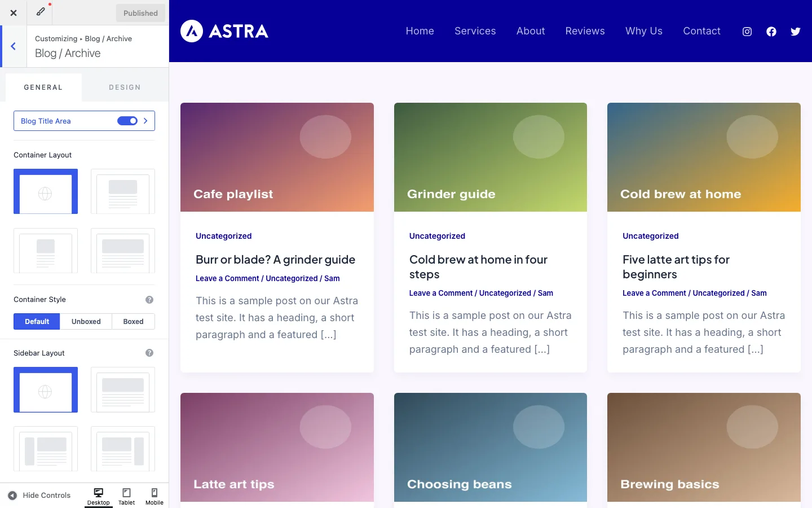Select the fourth Container Layout option
Screen dimensions: 812x508
point(123,251)
